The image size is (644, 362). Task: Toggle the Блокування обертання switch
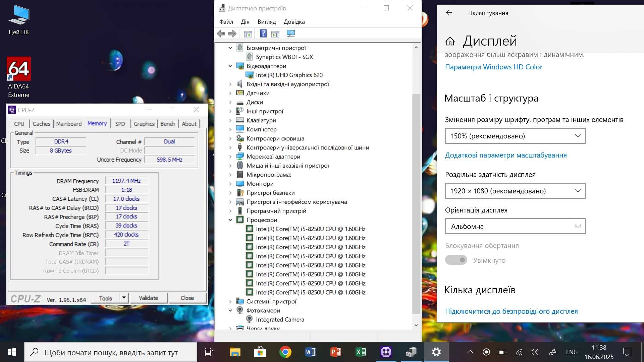456,260
